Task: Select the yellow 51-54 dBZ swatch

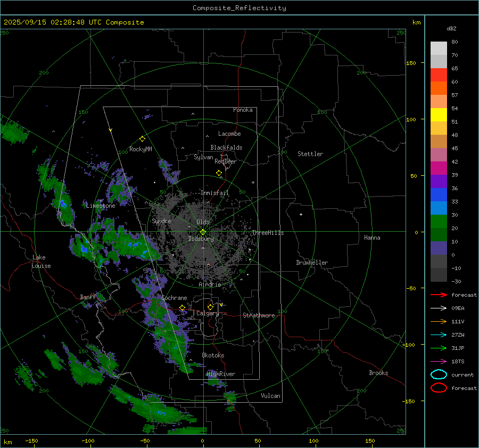Action: 439,115
